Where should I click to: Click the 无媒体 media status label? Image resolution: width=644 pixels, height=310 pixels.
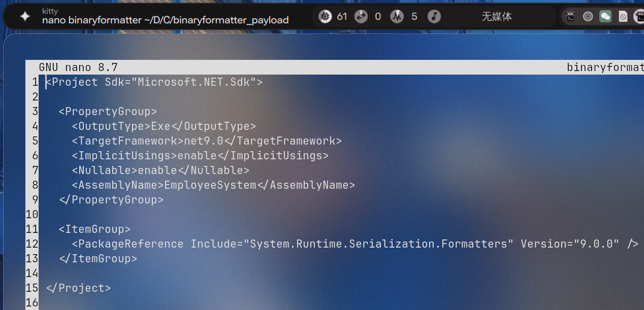click(496, 17)
